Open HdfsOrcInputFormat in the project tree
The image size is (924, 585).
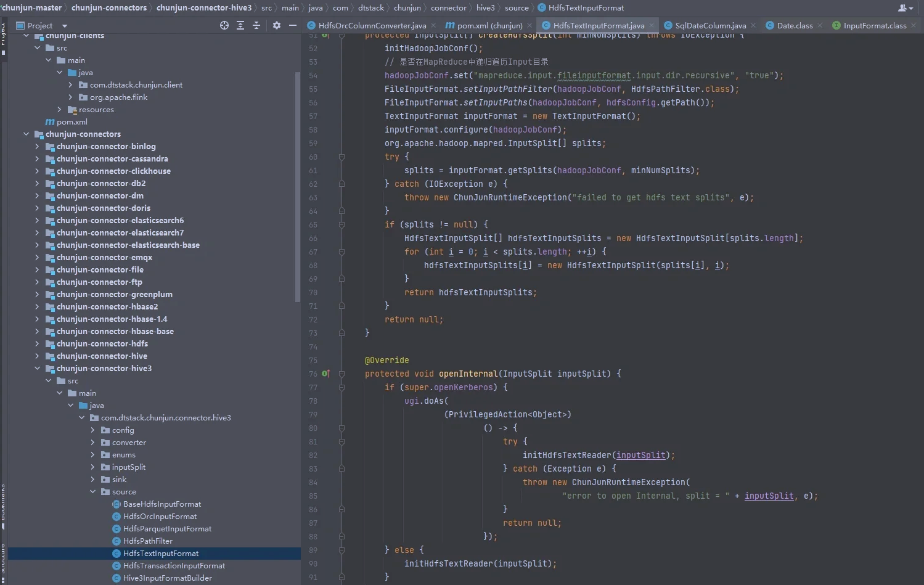pyautogui.click(x=160, y=517)
